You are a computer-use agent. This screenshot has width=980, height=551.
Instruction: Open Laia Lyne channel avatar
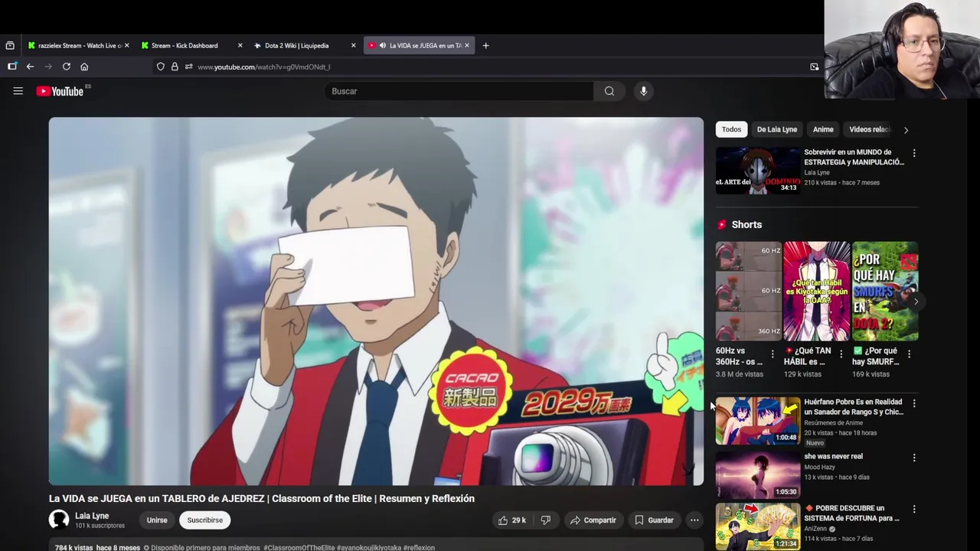[59, 520]
